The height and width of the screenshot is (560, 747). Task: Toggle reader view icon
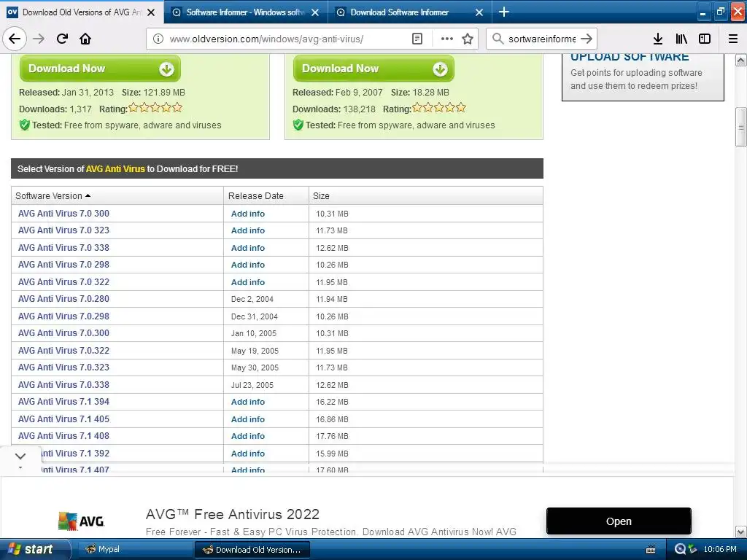point(417,39)
